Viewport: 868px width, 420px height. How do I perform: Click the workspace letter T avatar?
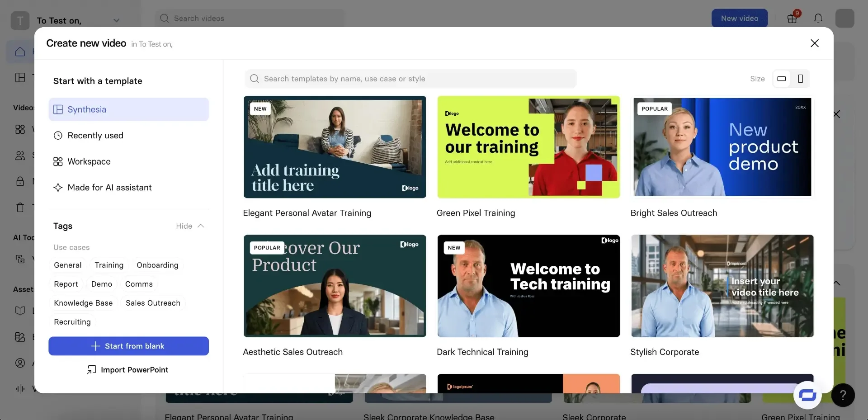click(20, 20)
